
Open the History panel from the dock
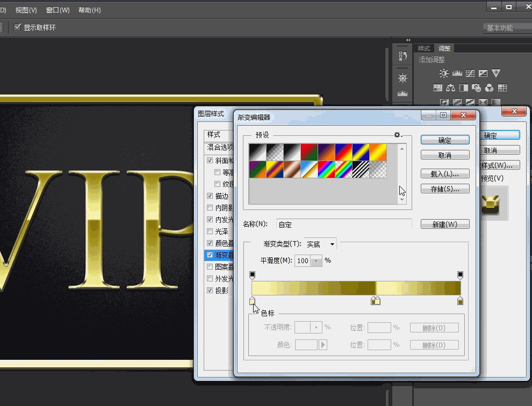402,56
